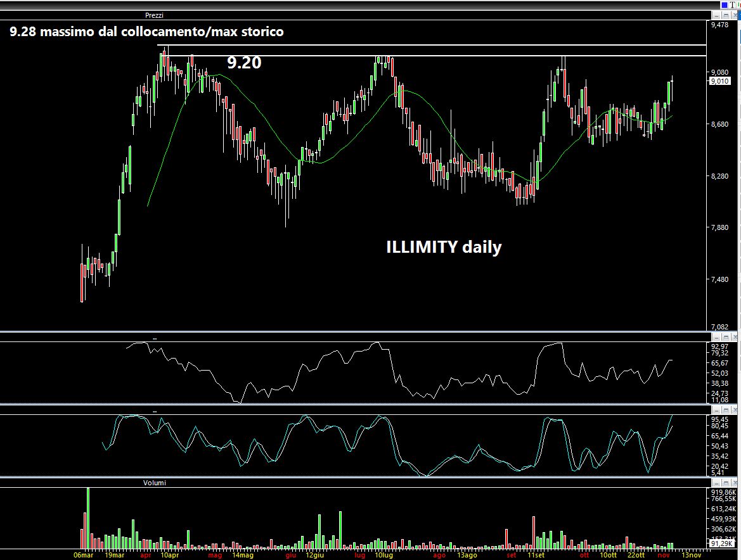Click the highlighted 91,29K current volume label
Screen dimensions: 741x560
(x=721, y=544)
